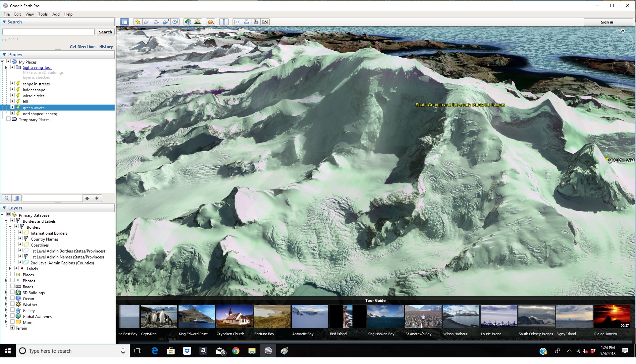Image resolution: width=636 pixels, height=364 pixels.
Task: Print the current view
Action: 246,22
